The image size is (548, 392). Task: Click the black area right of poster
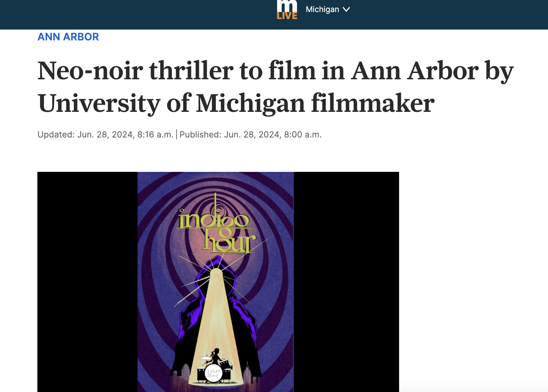[346, 282]
